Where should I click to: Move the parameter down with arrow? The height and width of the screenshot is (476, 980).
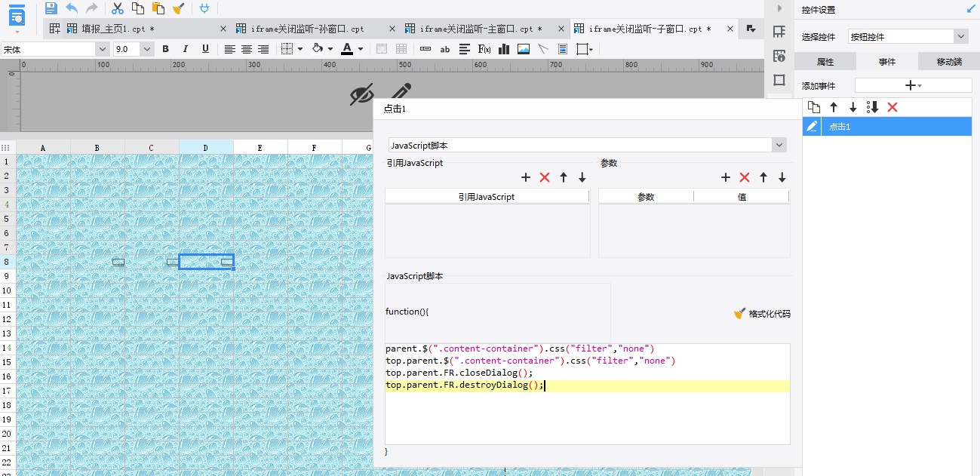(782, 177)
